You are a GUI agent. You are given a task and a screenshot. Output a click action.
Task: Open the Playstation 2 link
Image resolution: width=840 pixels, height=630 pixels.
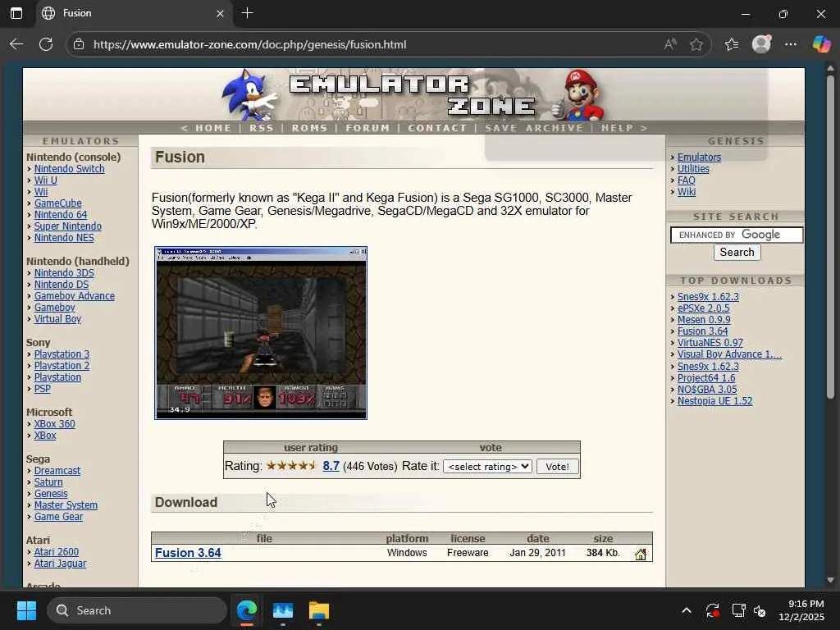[x=62, y=366]
